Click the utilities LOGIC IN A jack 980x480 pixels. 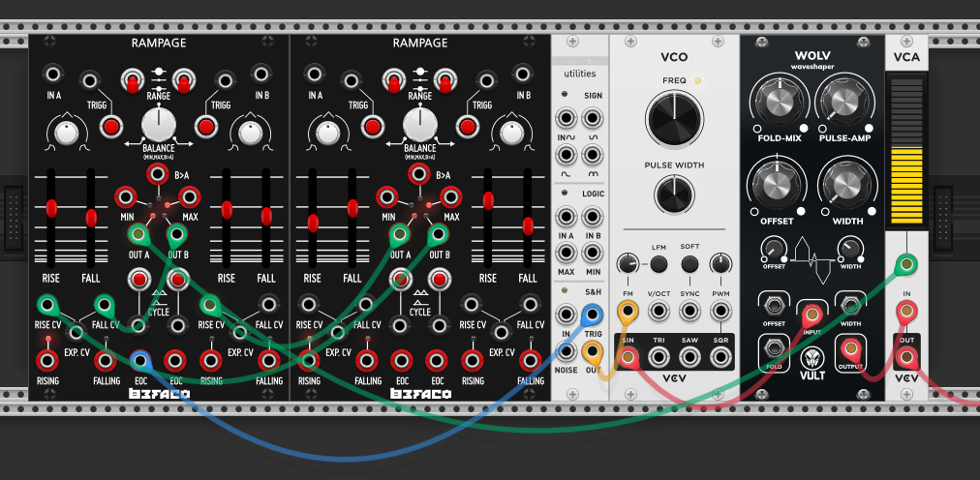(x=567, y=217)
